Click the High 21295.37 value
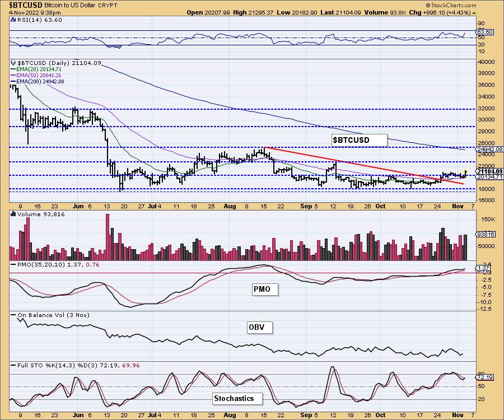This screenshot has width=504, height=420. click(254, 12)
